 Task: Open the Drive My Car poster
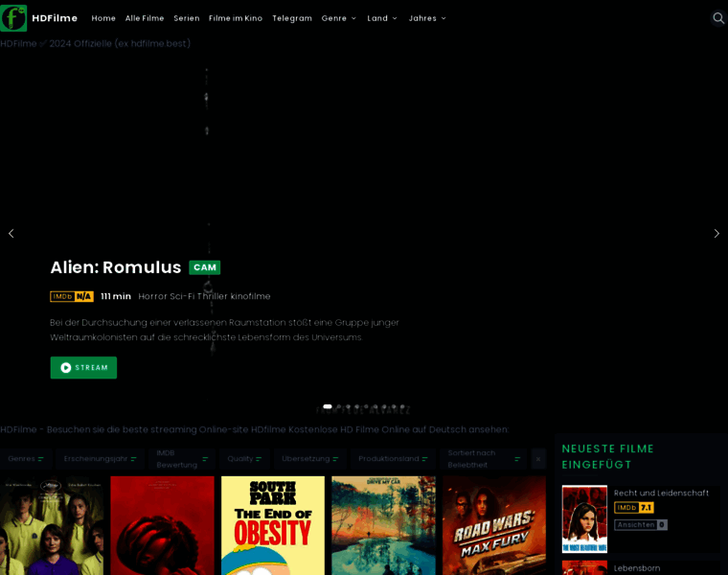click(383, 525)
